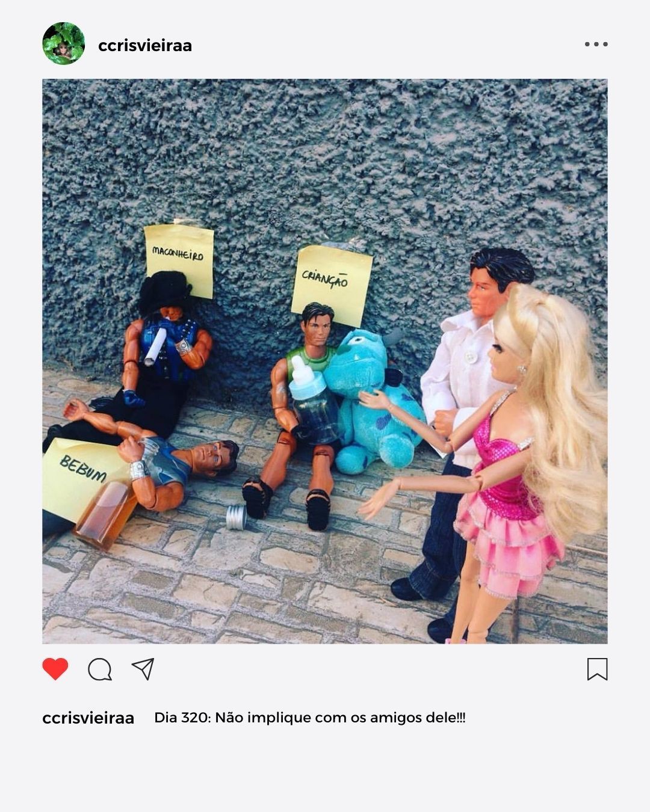
Task: Open comments via the speech bubble icon
Action: [x=100, y=669]
